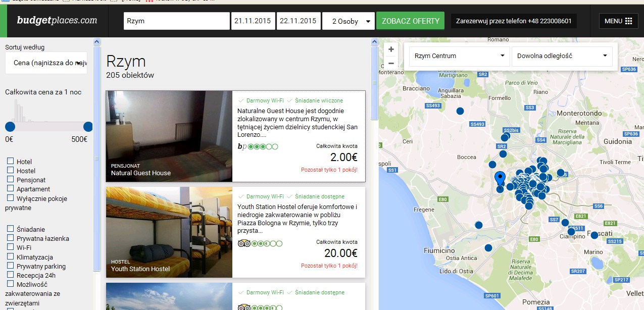Click the Rzym destination input field
This screenshot has height=310, width=644.
177,21
